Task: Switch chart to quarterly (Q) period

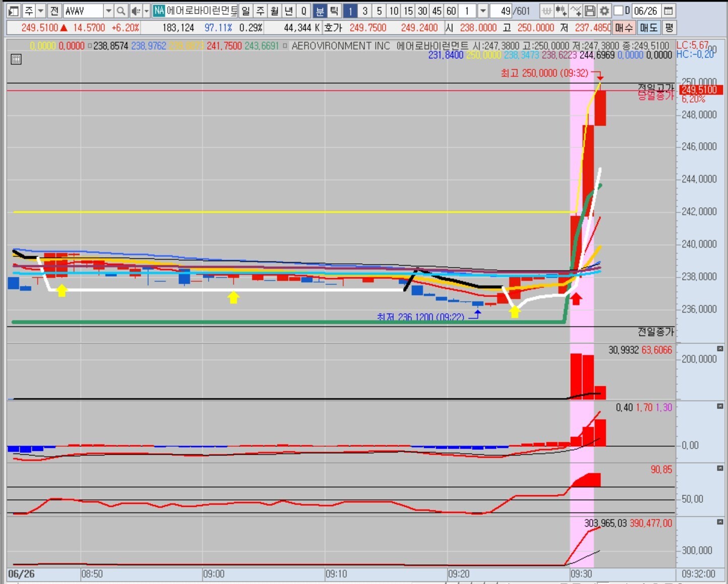Action: click(x=304, y=11)
